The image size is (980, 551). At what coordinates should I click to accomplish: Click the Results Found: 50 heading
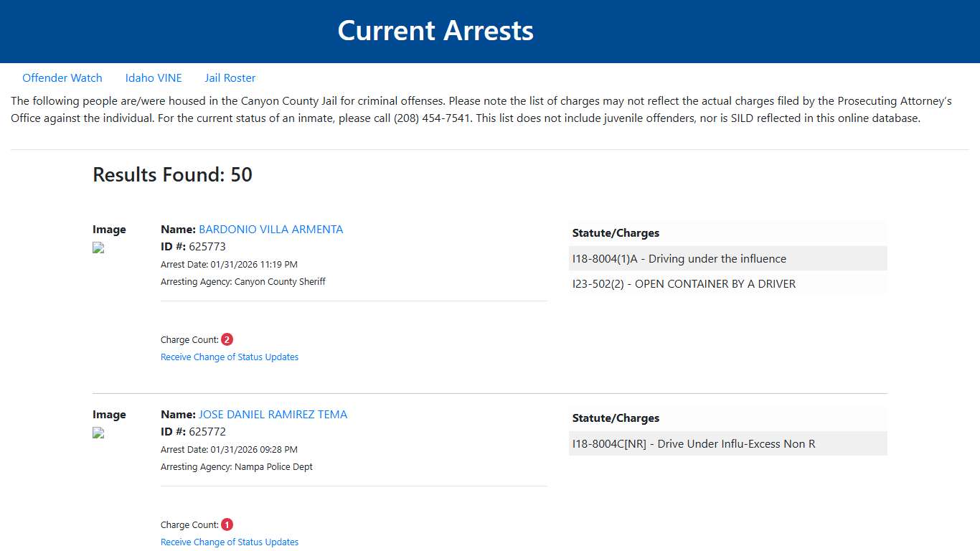(x=172, y=174)
